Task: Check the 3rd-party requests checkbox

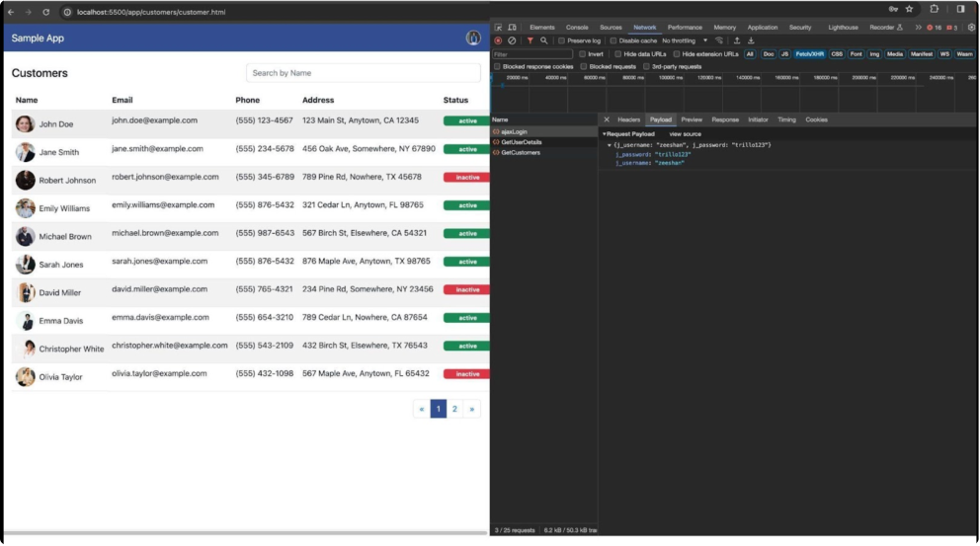Action: (646, 66)
